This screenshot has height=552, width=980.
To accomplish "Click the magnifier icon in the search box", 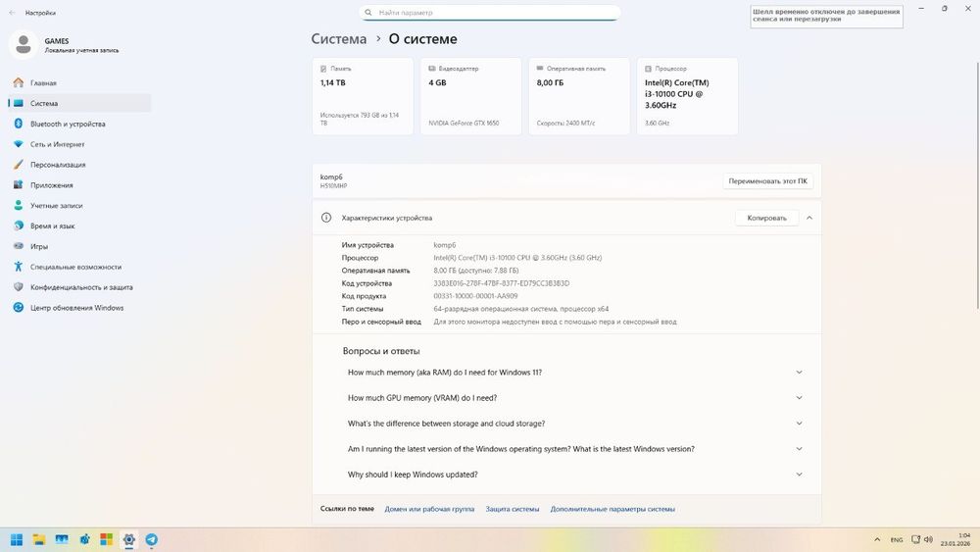I will click(x=368, y=13).
